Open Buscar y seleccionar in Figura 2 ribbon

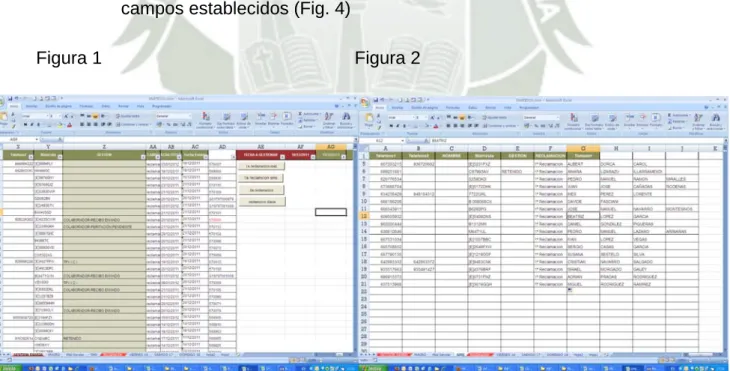tap(715, 121)
